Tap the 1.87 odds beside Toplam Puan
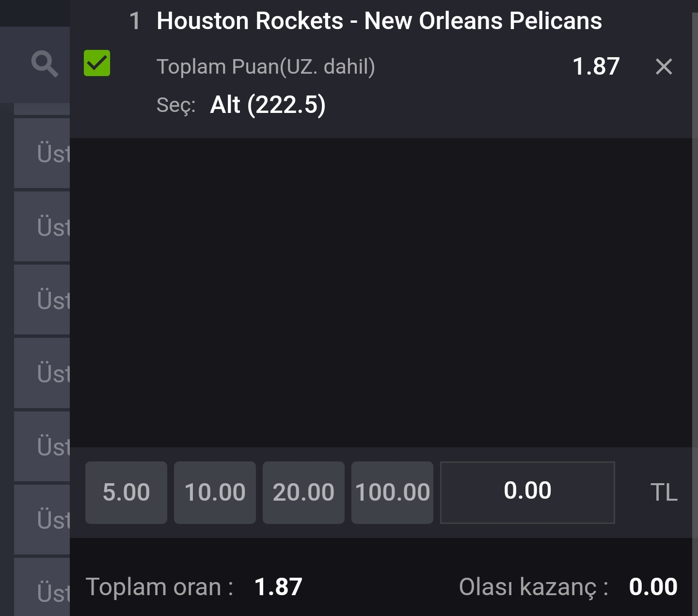 (x=596, y=66)
